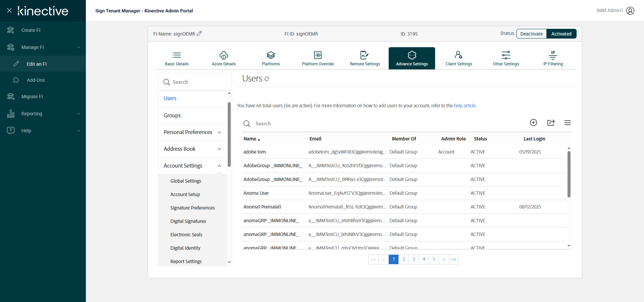Open the IP Filtering tab
This screenshot has width=644, height=302.
[553, 58]
